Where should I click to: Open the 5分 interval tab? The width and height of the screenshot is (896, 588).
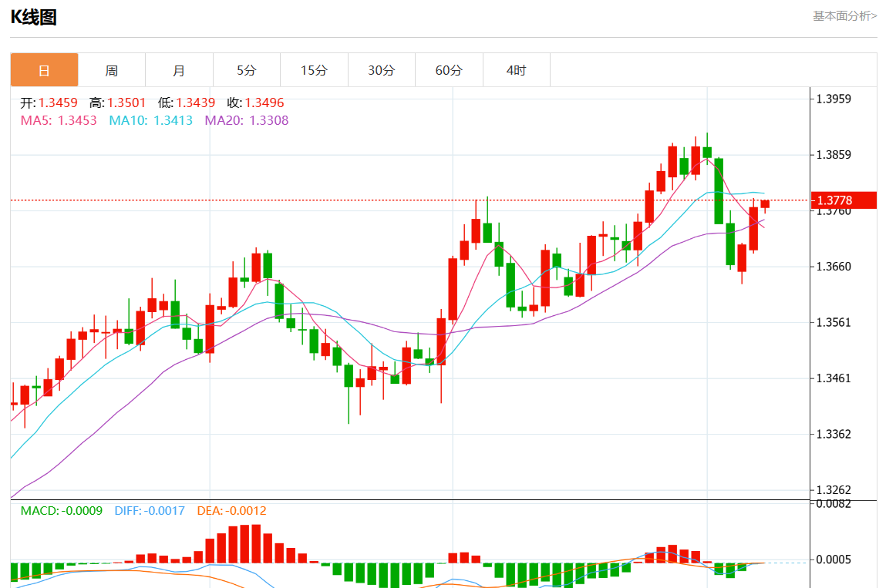pos(246,70)
